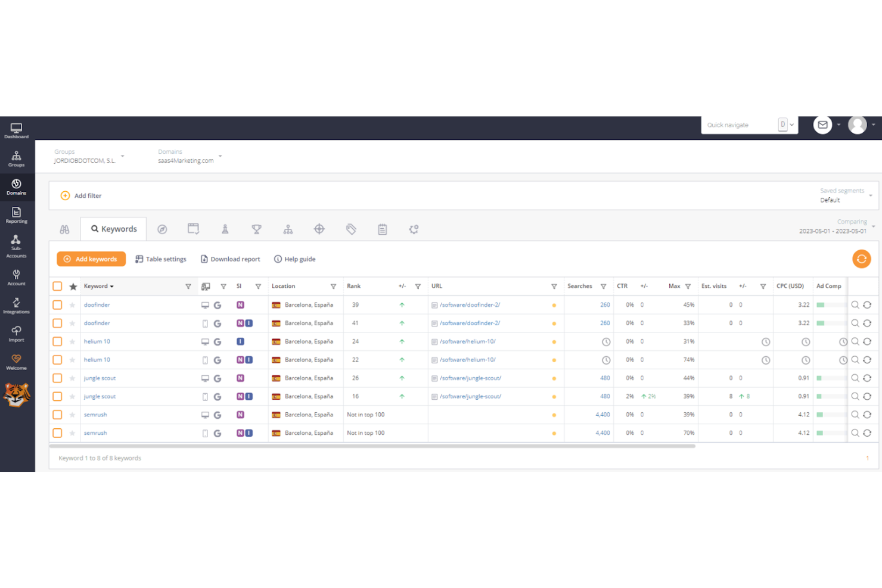
Task: Click the Ad Comp bar for last semrush row
Action: (x=831, y=433)
